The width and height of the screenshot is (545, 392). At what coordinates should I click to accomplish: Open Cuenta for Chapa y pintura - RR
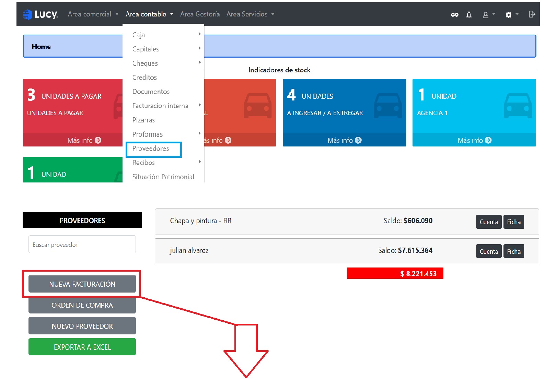pyautogui.click(x=489, y=222)
